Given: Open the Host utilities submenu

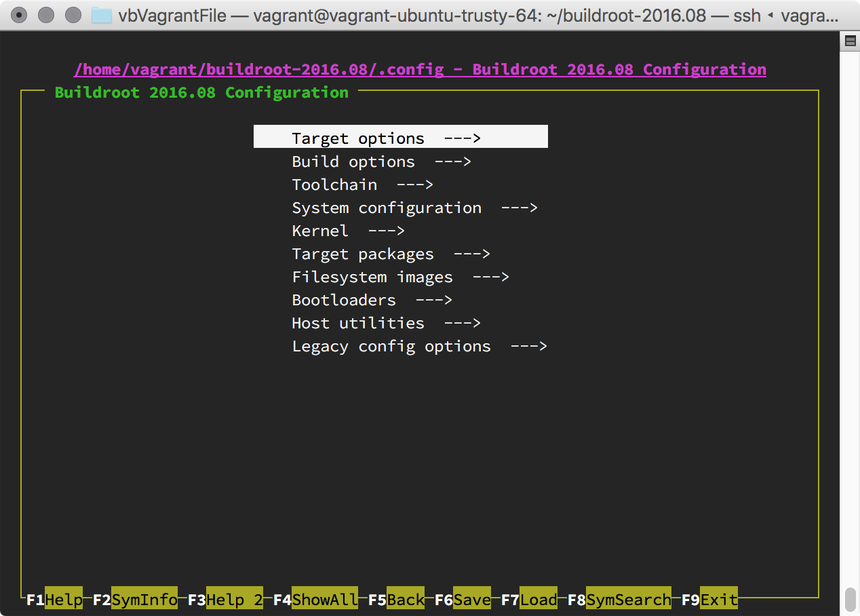Looking at the screenshot, I should tap(386, 323).
